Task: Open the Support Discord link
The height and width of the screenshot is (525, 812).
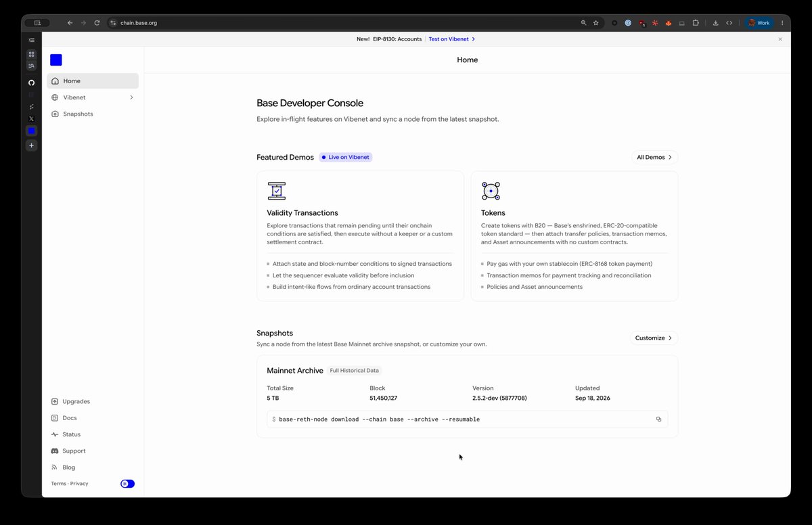Action: point(68,451)
